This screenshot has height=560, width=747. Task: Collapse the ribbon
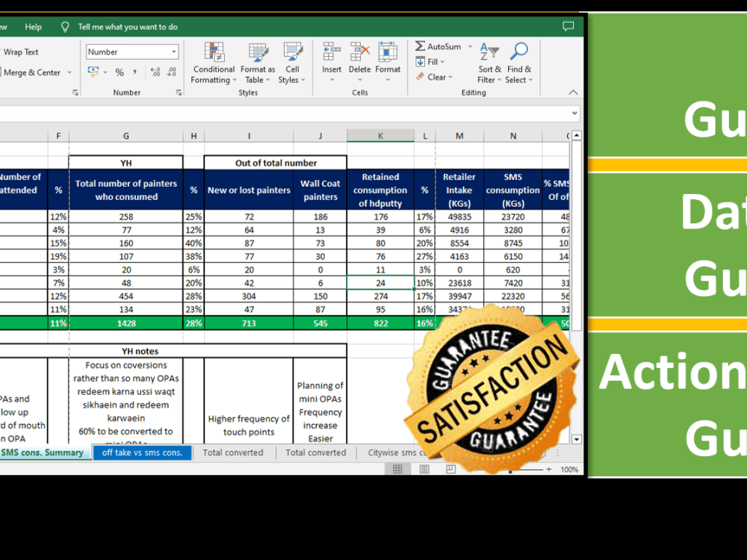pyautogui.click(x=573, y=93)
